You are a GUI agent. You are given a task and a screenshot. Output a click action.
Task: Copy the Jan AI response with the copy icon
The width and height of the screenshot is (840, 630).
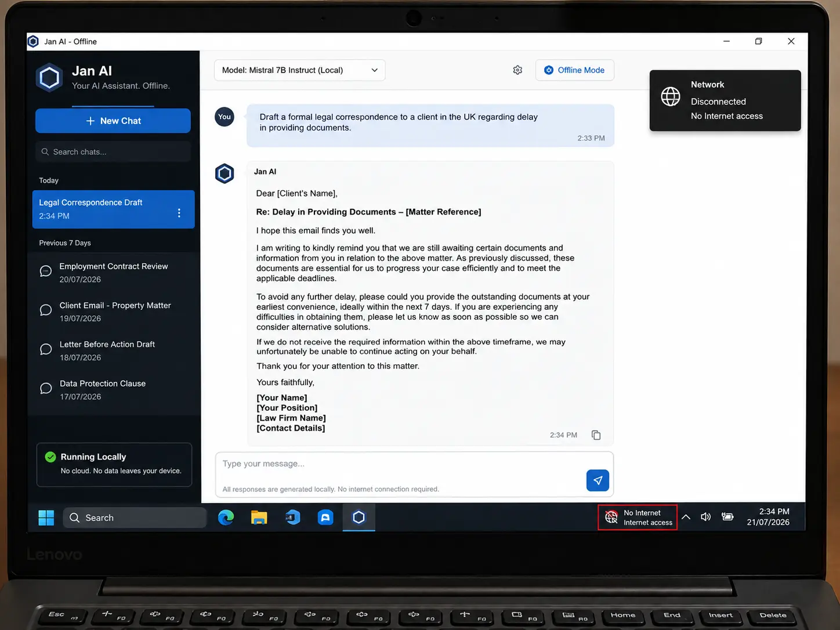(596, 435)
